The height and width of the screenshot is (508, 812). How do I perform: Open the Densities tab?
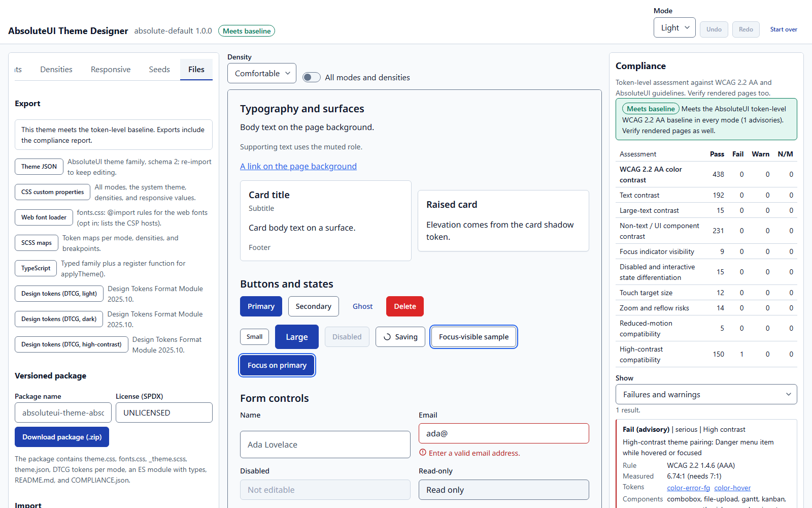[56, 70]
